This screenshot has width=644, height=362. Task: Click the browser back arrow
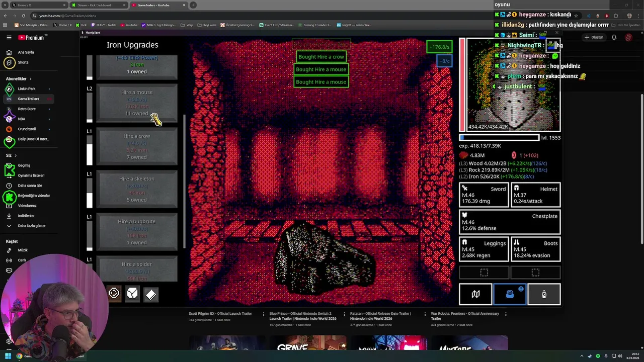pyautogui.click(x=6, y=16)
